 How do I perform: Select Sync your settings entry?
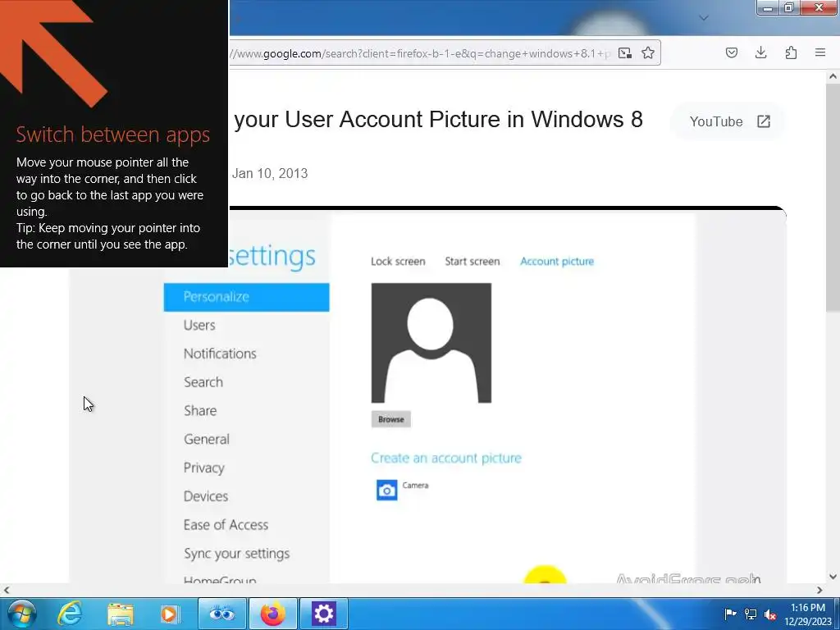pos(236,554)
